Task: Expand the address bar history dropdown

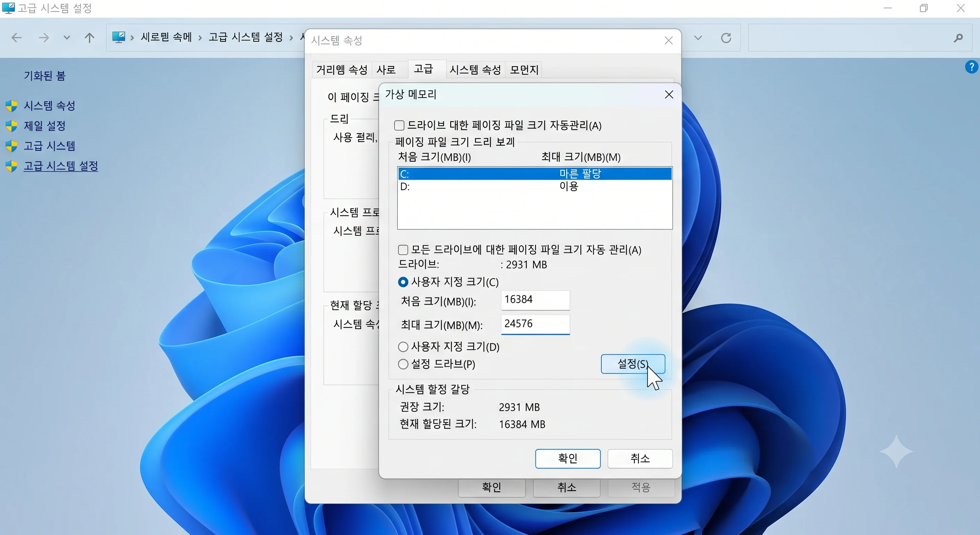Action: [x=698, y=38]
